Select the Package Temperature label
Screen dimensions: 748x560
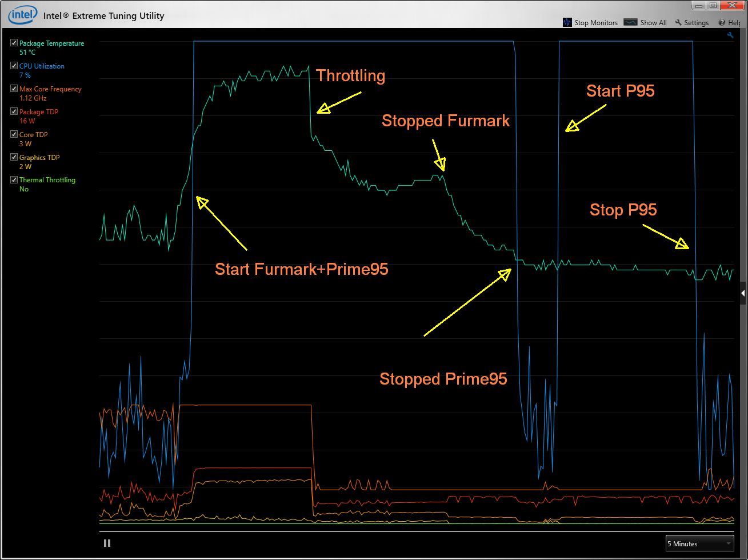click(51, 43)
